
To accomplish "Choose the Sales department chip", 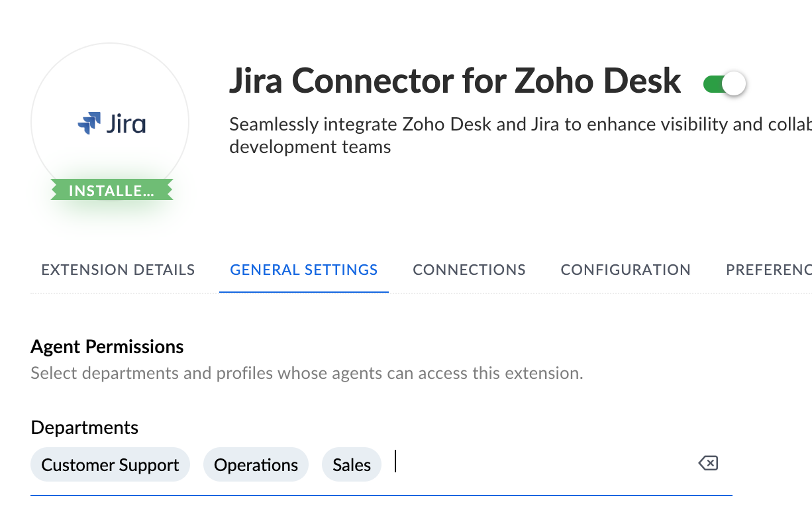I will coord(352,465).
